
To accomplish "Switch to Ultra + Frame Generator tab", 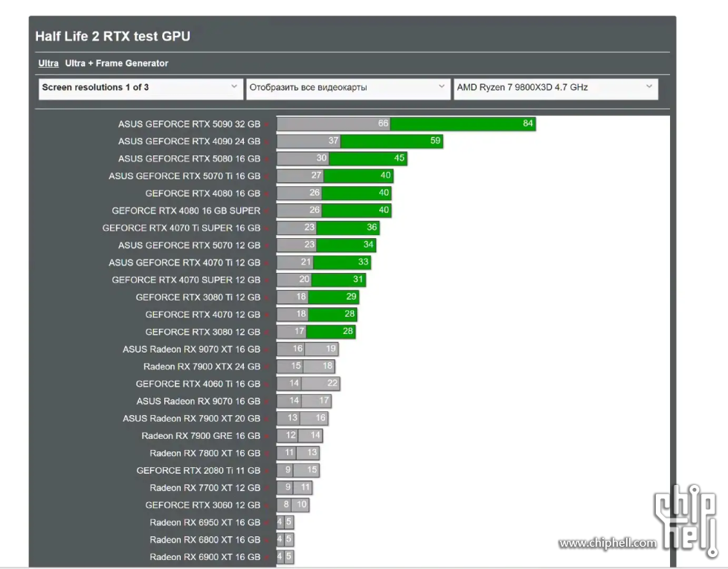I will [117, 63].
